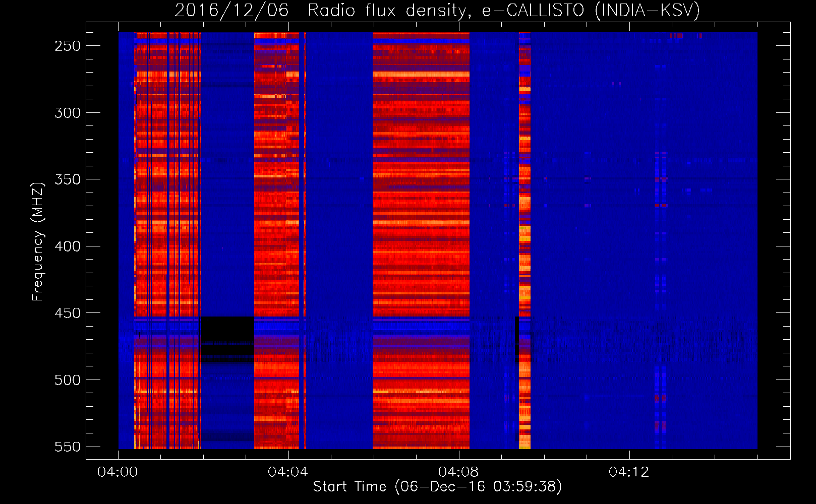Click the 'Frequency (MHz)' axis label

coord(38,241)
